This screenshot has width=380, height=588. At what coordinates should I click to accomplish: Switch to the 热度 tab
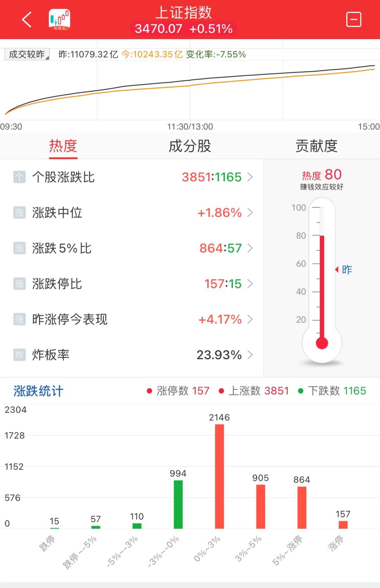coord(63,146)
